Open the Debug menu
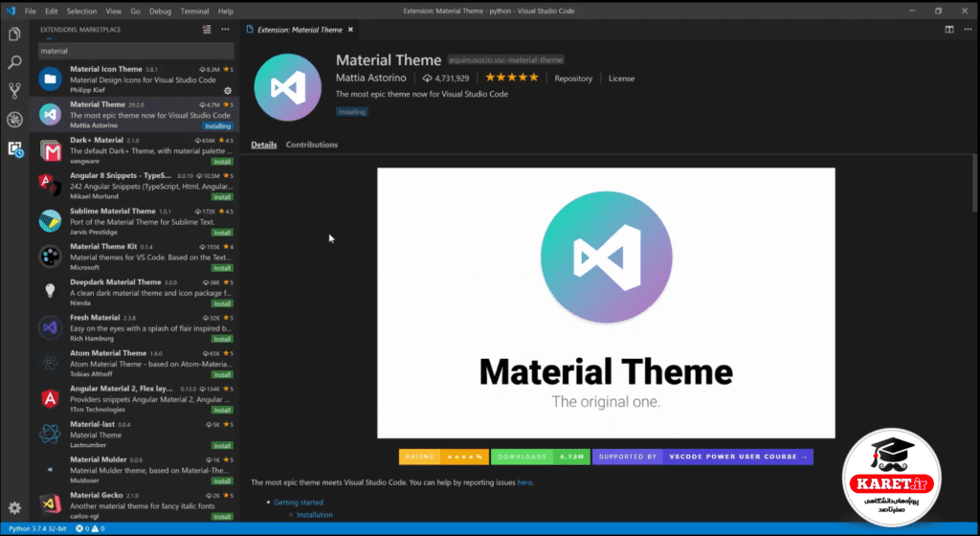This screenshot has width=980, height=536. pos(160,11)
